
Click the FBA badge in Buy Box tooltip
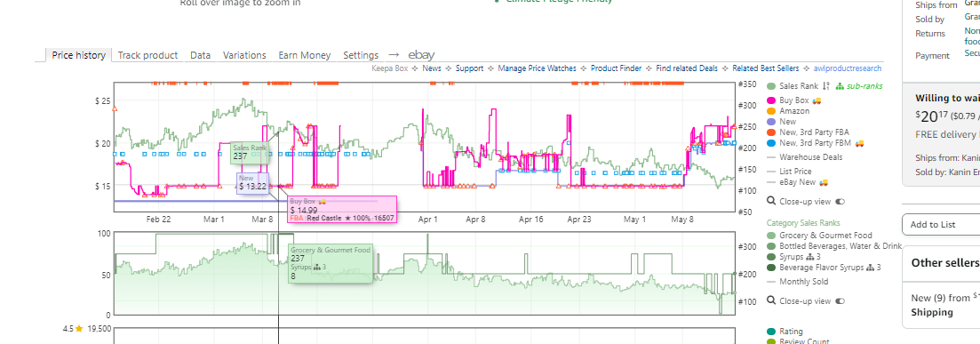(297, 219)
